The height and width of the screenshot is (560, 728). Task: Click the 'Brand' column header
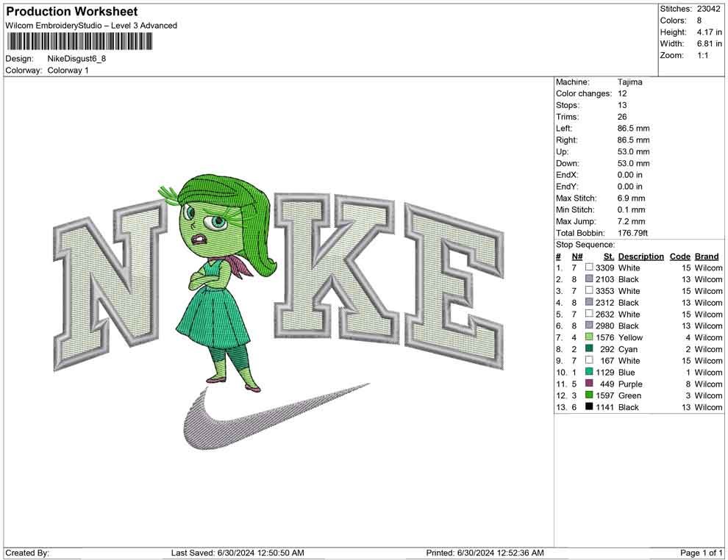(x=707, y=256)
